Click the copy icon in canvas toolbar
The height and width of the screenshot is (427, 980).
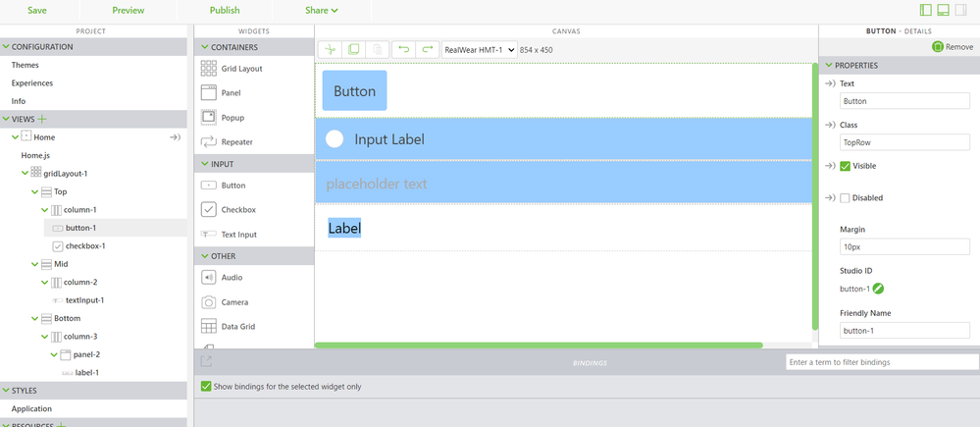click(354, 49)
